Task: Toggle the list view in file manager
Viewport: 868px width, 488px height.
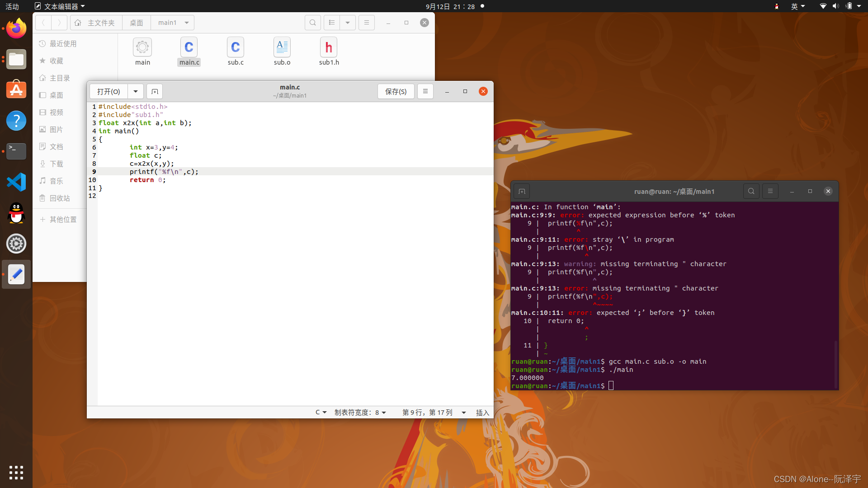Action: tap(332, 23)
